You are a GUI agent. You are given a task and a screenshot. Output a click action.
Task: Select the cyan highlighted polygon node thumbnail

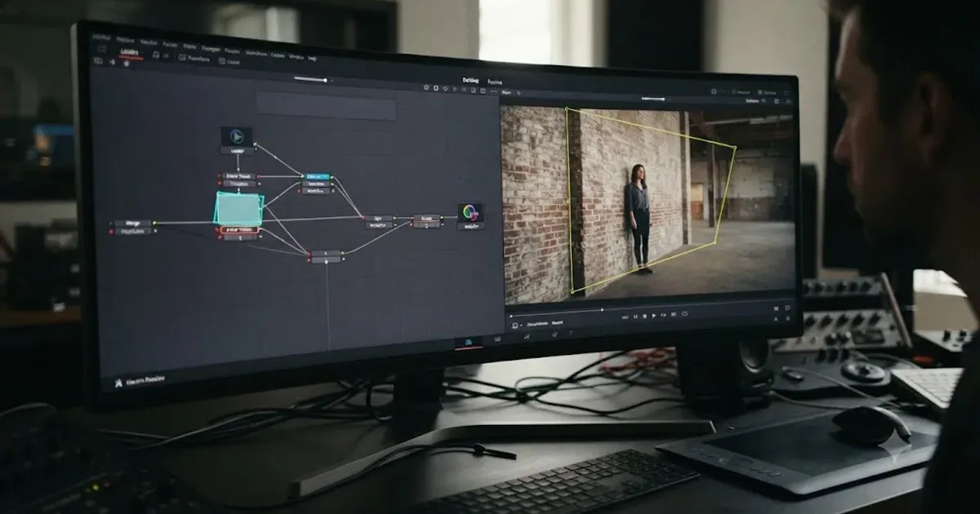pyautogui.click(x=238, y=210)
